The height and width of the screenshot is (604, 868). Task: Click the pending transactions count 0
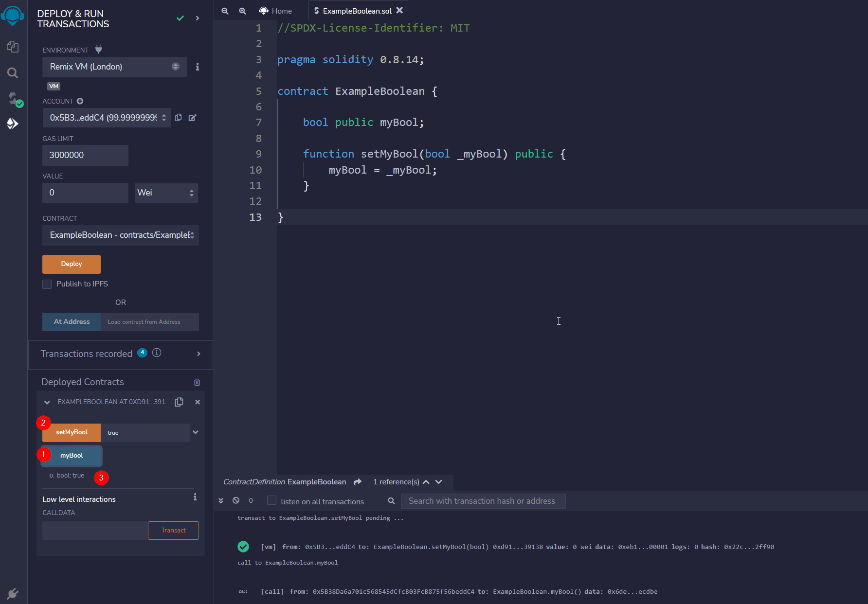click(251, 500)
